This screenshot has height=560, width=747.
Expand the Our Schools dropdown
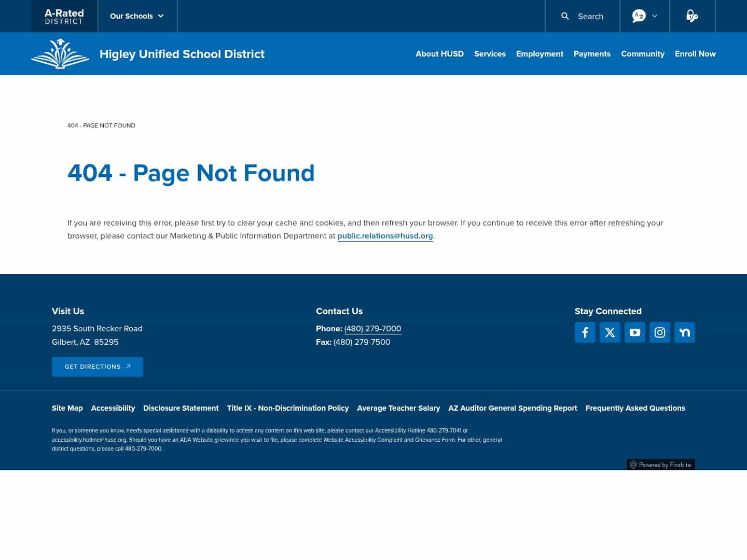(136, 16)
